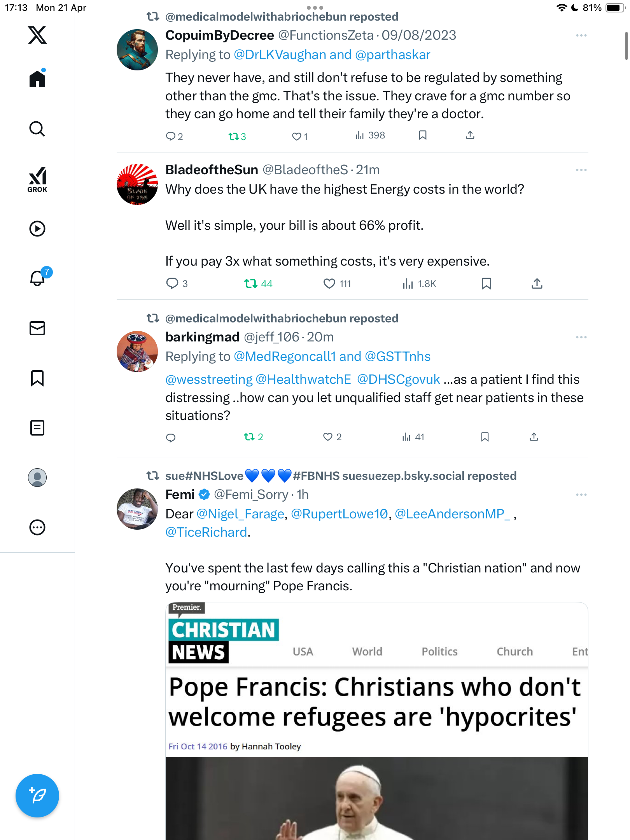Open the Grok assistant from the sidebar
Viewport: 630px width, 840px height.
click(x=37, y=179)
